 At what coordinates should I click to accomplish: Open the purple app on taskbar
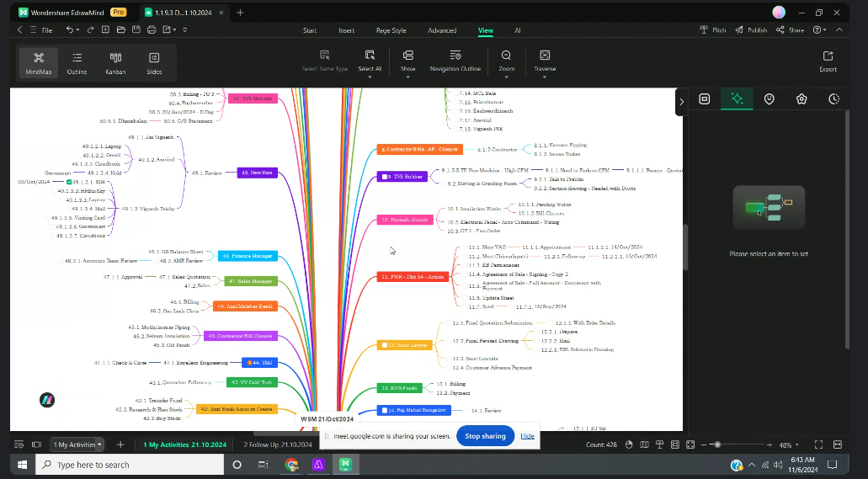coord(318,465)
